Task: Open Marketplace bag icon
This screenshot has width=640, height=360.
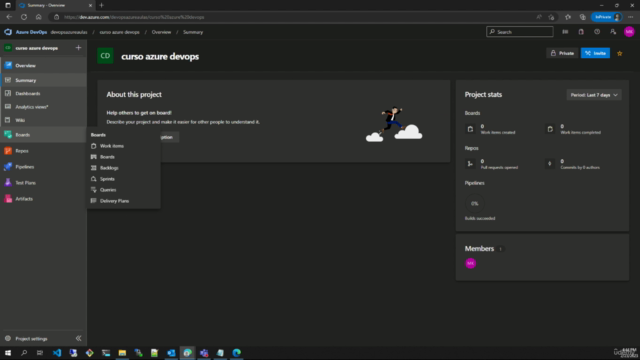Action: click(x=581, y=32)
